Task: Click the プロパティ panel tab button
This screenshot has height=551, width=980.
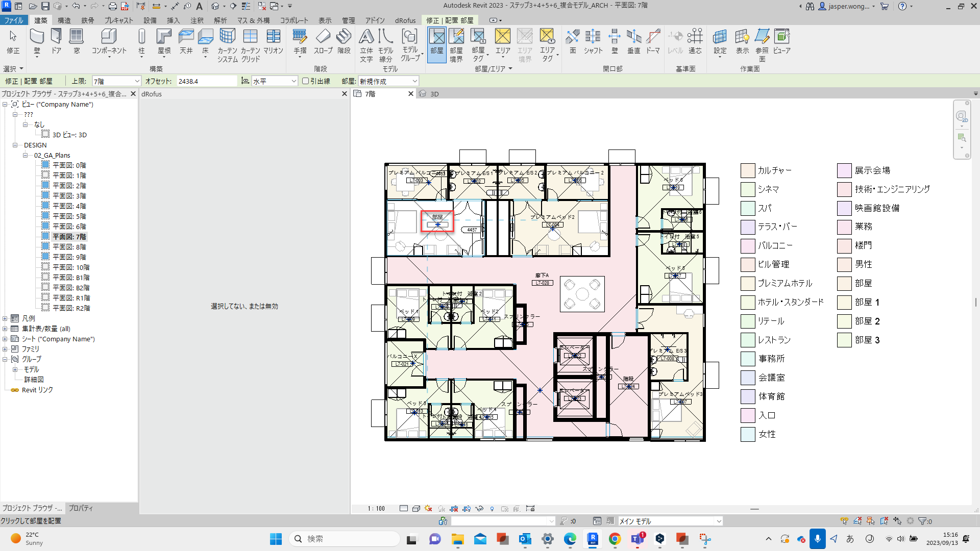Action: (x=81, y=508)
